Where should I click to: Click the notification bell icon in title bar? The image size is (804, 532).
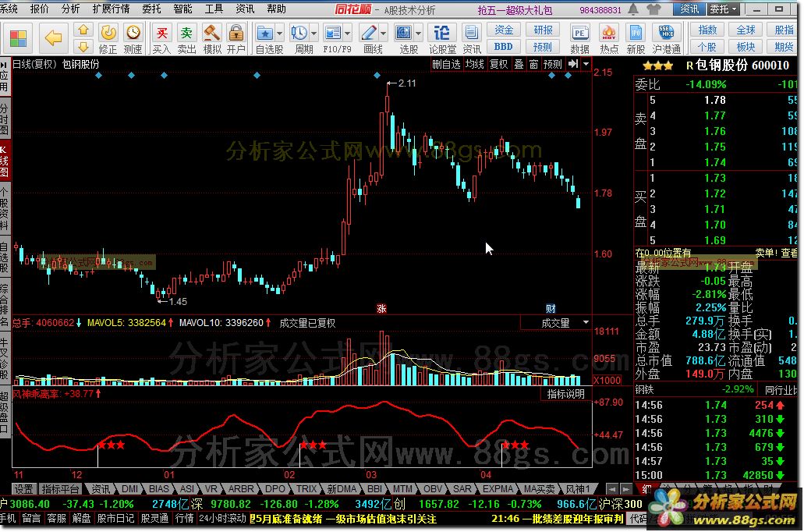(x=634, y=9)
